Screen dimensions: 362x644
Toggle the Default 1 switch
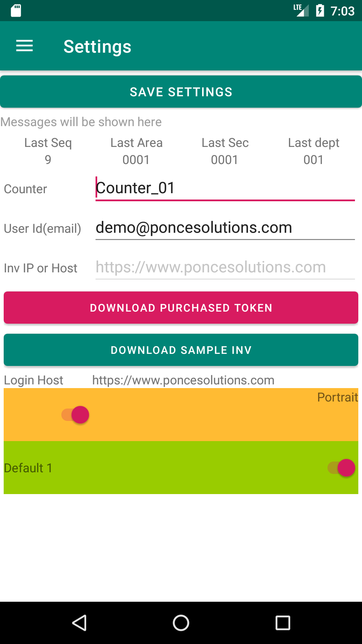[341, 468]
